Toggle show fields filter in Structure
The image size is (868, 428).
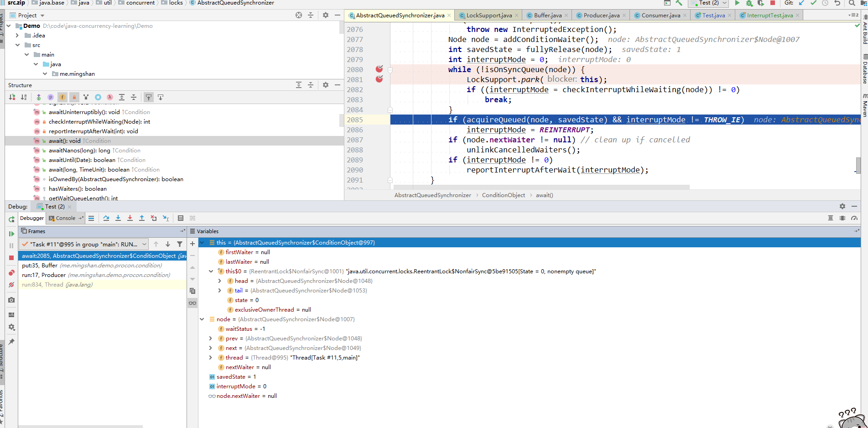[62, 97]
